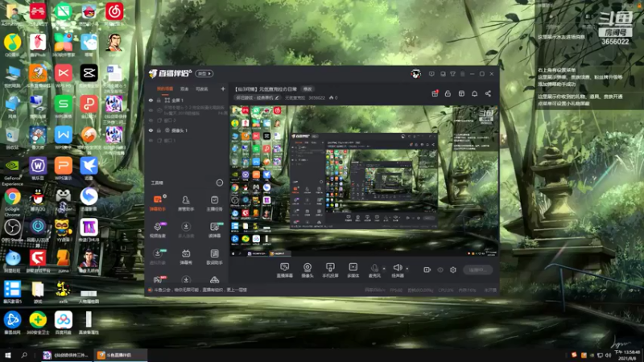Add a new scene with plus button
644x362 pixels.
[x=223, y=88]
